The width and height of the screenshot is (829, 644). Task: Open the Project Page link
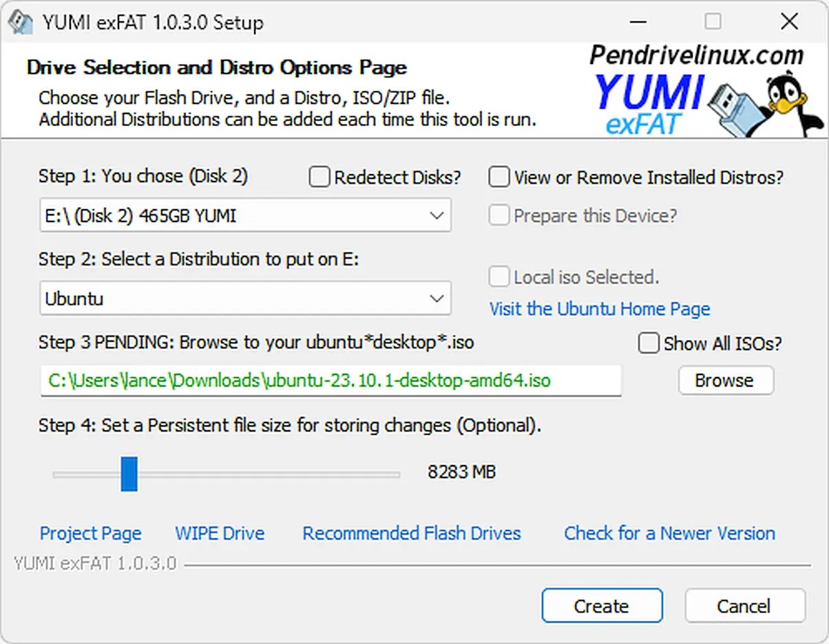pyautogui.click(x=90, y=533)
